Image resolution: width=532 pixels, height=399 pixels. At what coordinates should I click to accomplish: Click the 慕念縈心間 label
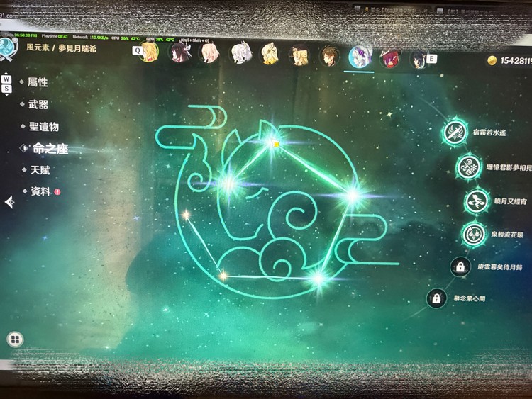[x=470, y=298]
